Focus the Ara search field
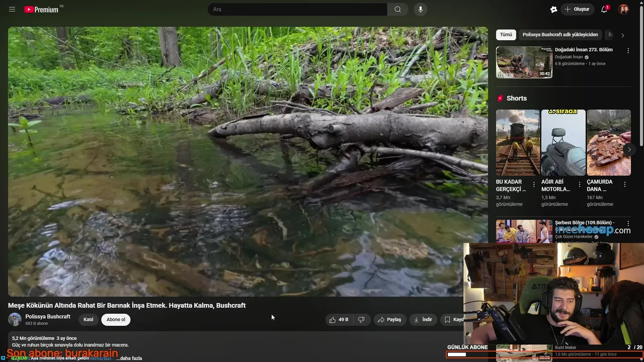 pos(297,10)
